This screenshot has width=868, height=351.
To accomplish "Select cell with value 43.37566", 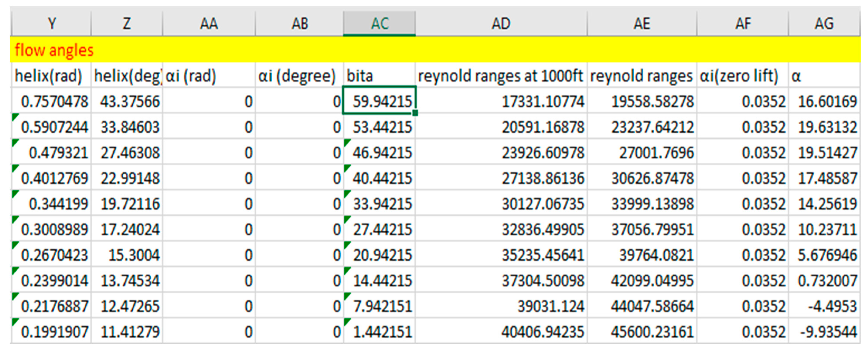I will [x=130, y=101].
